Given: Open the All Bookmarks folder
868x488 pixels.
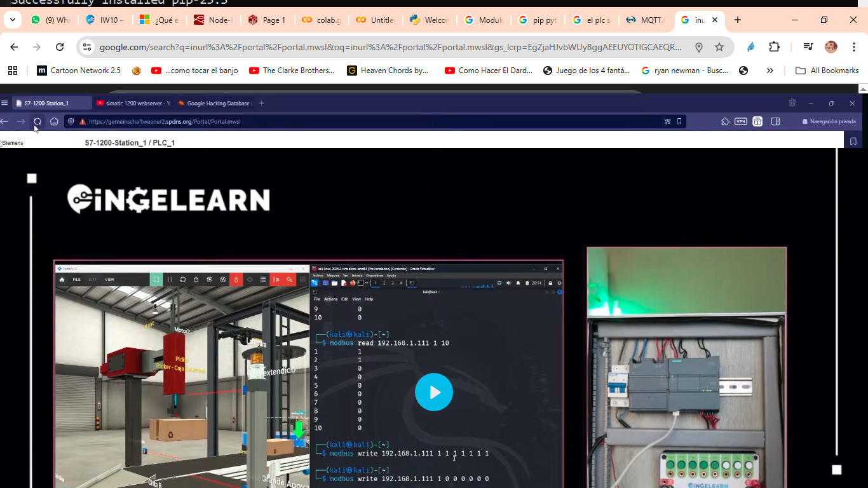Looking at the screenshot, I should (827, 71).
